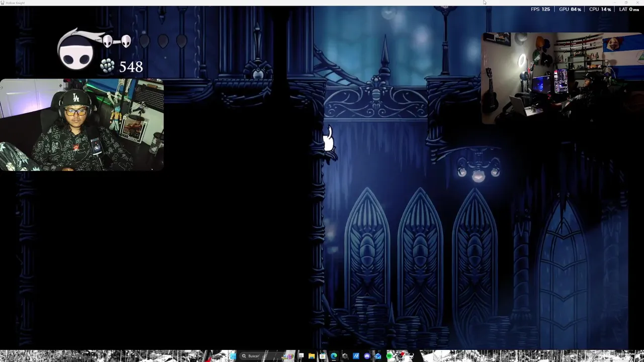This screenshot has width=644, height=362.
Task: Open the Windows Start menu
Action: click(233, 356)
